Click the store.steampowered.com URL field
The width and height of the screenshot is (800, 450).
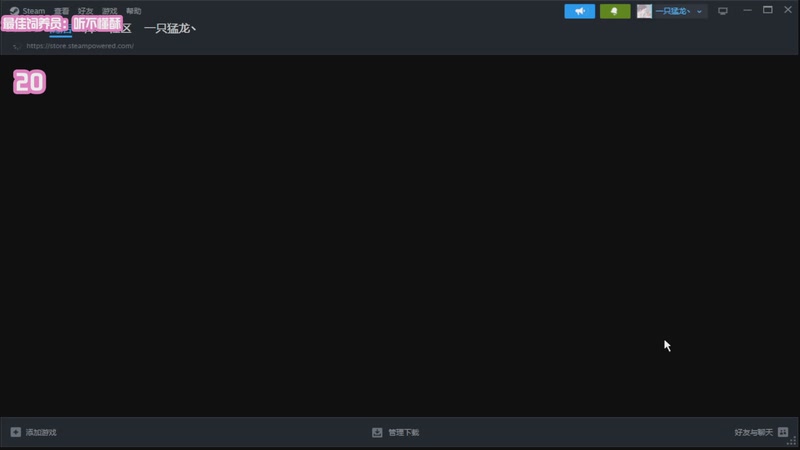click(x=80, y=46)
